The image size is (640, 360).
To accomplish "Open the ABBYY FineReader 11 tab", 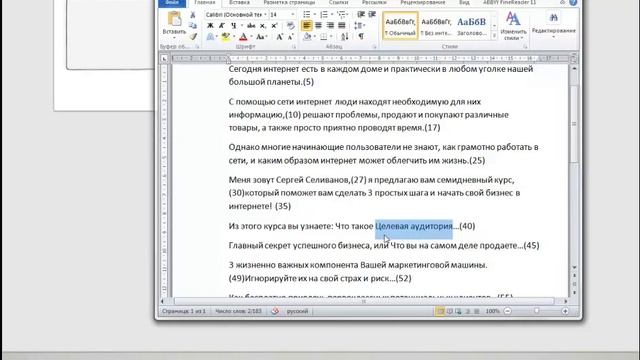I will 509,3.
